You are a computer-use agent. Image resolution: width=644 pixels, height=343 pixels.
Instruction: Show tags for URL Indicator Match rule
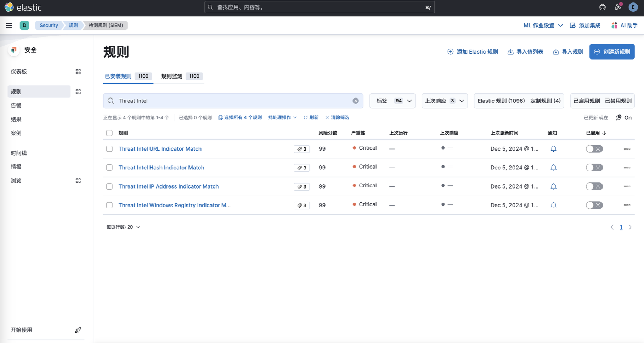point(302,149)
